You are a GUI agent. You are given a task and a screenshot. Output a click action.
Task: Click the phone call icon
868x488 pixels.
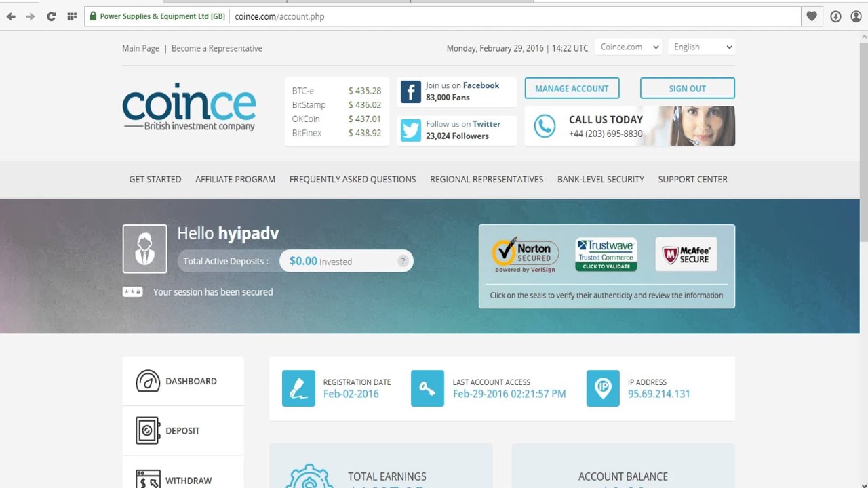pos(545,126)
